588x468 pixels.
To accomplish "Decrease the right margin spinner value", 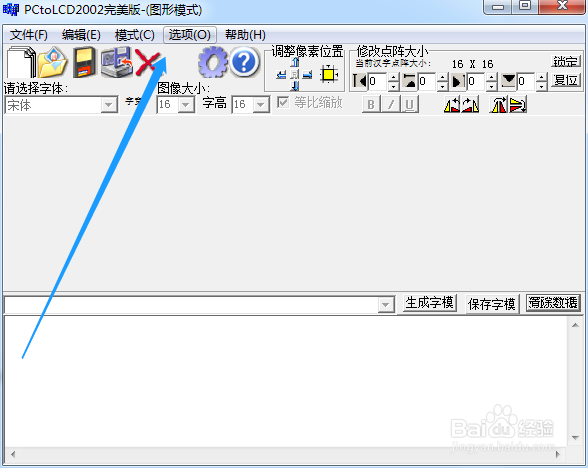I will tap(492, 86).
